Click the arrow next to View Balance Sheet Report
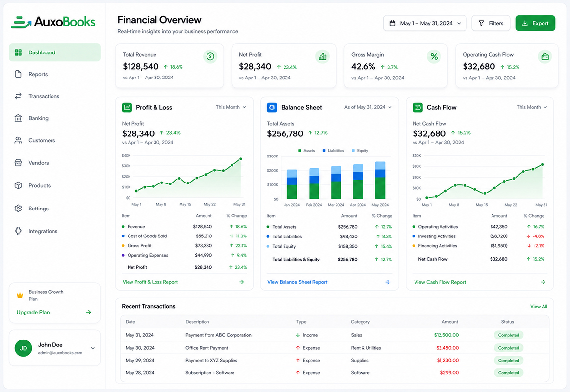Screen dimensions: 570x392 (x=388, y=282)
